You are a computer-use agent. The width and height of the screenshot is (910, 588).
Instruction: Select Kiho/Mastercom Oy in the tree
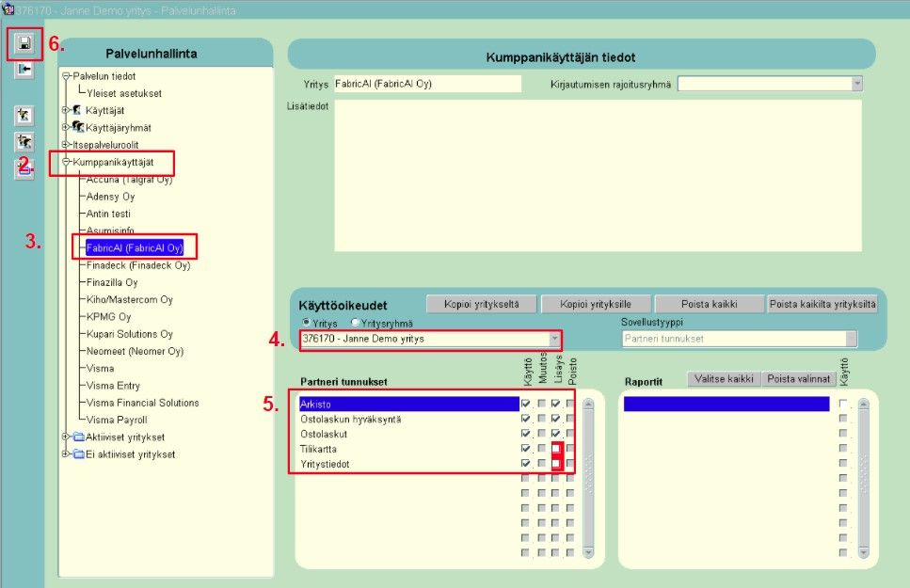click(130, 299)
